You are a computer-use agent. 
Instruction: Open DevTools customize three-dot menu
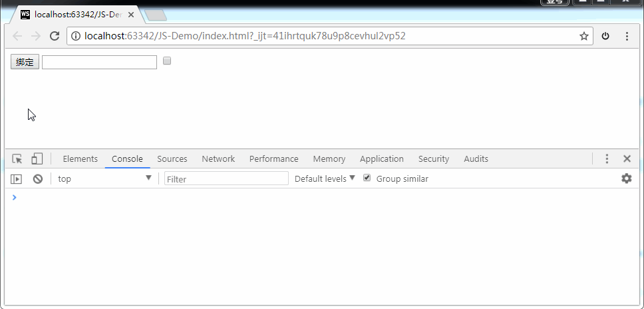607,158
